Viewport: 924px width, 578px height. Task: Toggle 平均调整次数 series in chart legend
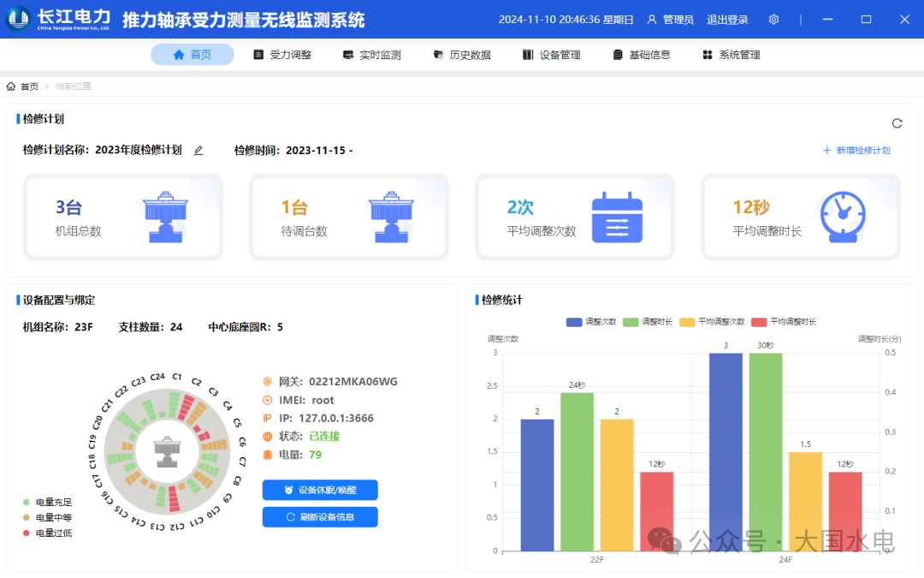(688, 322)
